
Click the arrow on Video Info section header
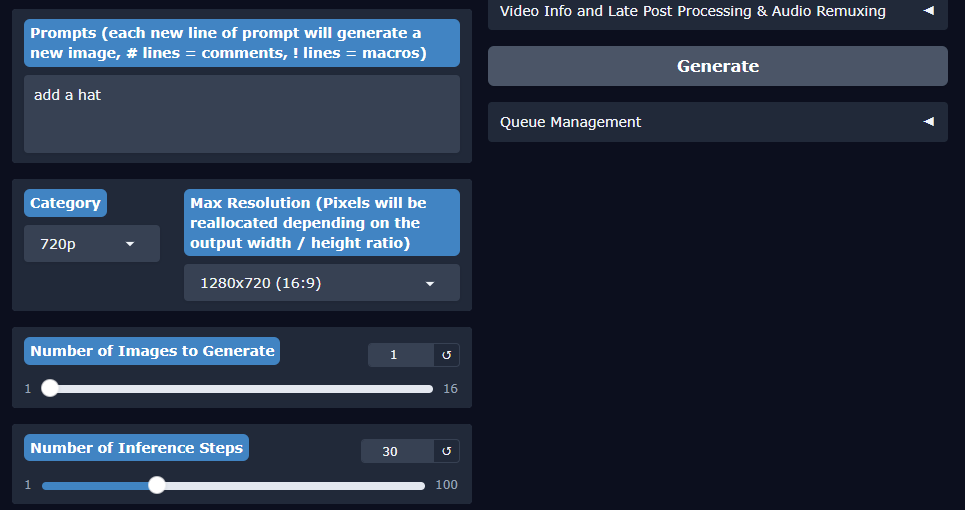[x=928, y=11]
